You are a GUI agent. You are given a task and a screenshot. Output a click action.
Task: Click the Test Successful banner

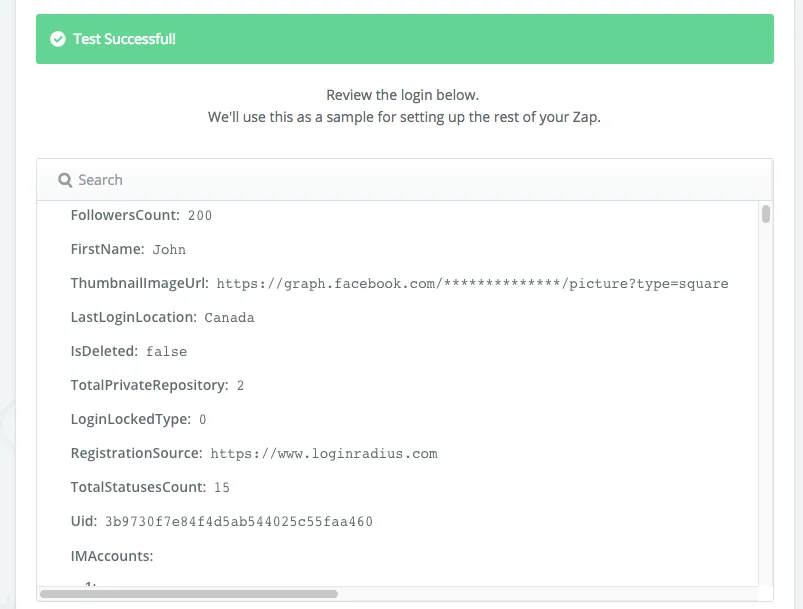click(x=404, y=40)
